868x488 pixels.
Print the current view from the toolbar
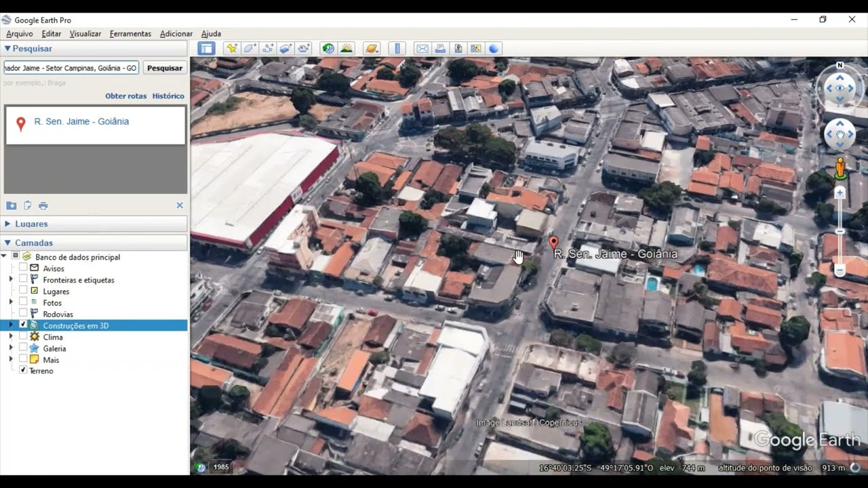(440, 48)
